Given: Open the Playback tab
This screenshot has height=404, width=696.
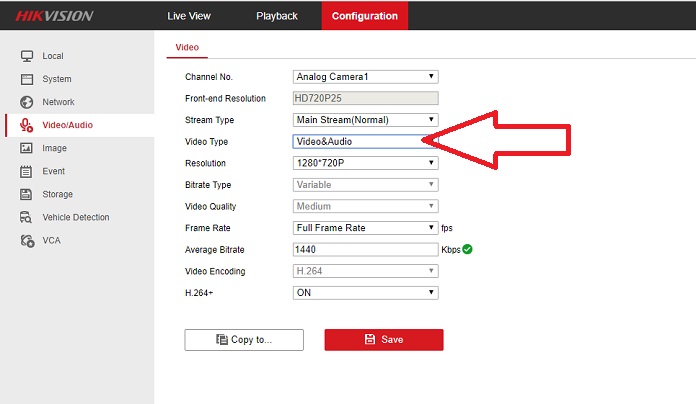Looking at the screenshot, I should click(x=277, y=16).
